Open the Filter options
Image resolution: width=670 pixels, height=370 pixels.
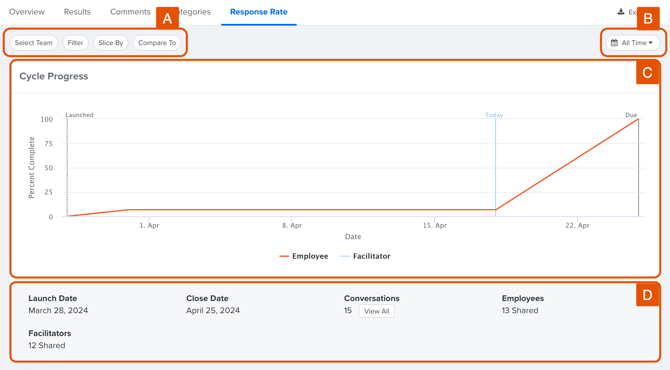tap(75, 43)
